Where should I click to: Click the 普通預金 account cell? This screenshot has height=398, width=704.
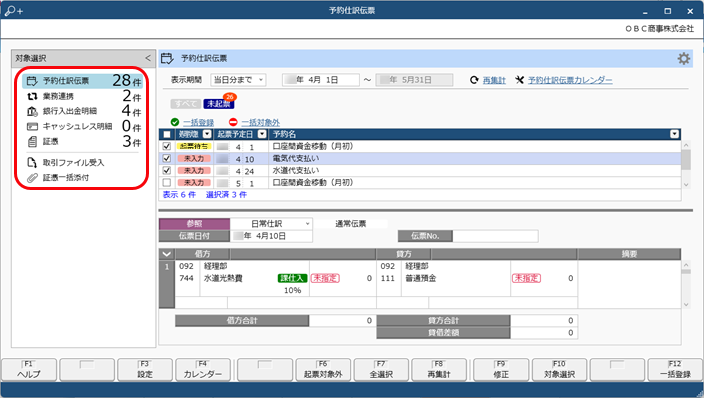click(x=420, y=278)
